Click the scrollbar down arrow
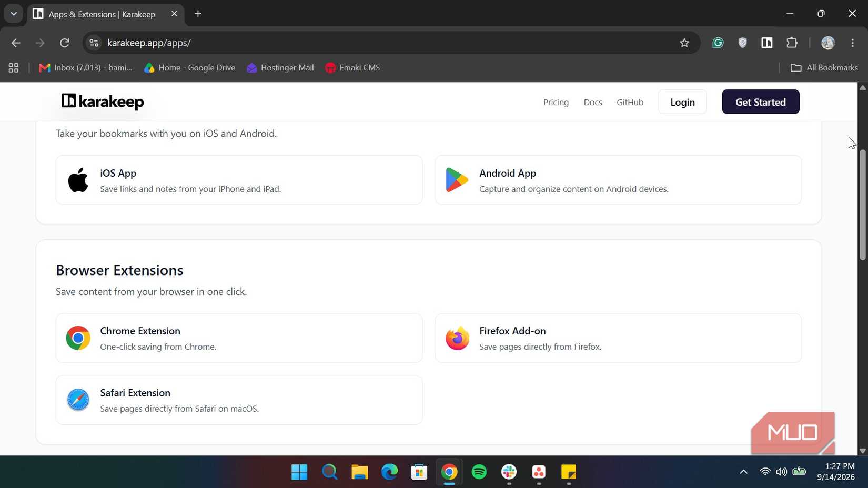 pos(863,451)
